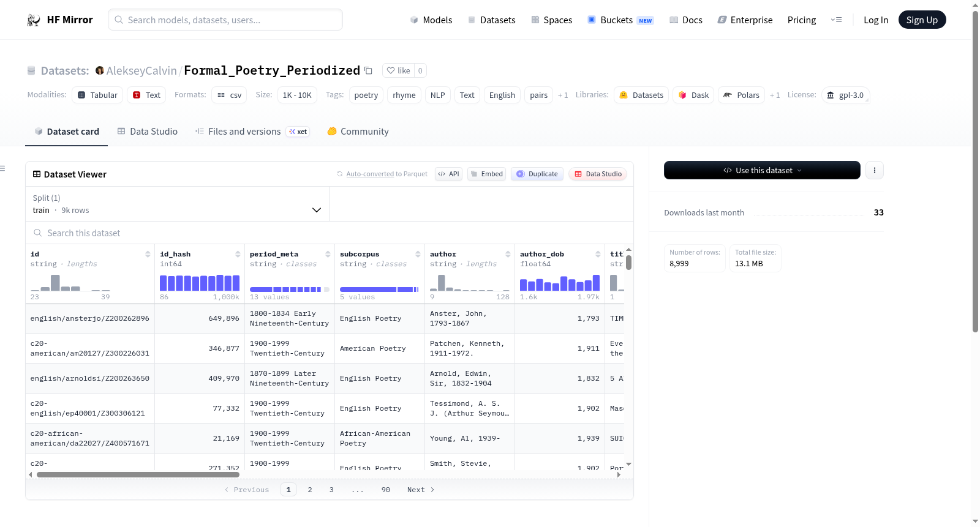This screenshot has height=527, width=980.
Task: Switch to Data Studio tab
Action: tap(147, 132)
